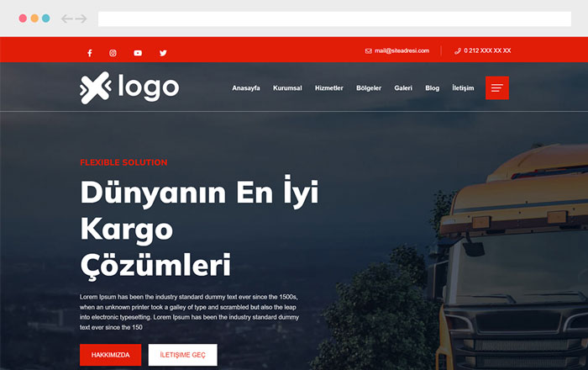Viewport: 588px width, 370px height.
Task: Open the YouTube social icon
Action: coord(138,53)
